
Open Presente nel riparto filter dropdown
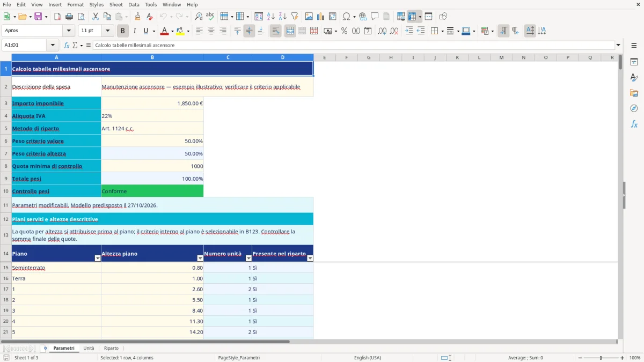click(x=310, y=258)
